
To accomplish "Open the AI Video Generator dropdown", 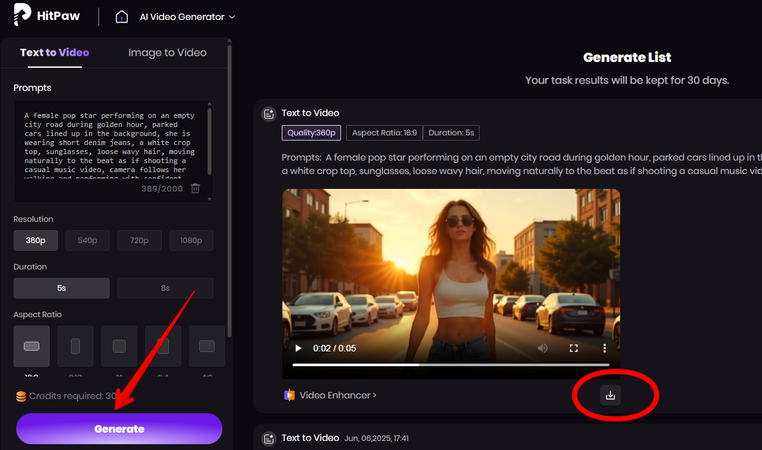I will click(187, 17).
